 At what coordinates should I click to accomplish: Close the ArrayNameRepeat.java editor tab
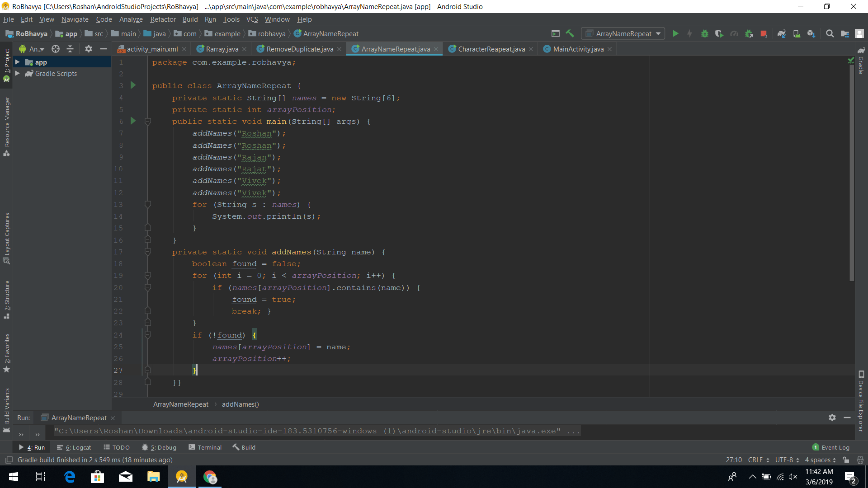coord(436,49)
